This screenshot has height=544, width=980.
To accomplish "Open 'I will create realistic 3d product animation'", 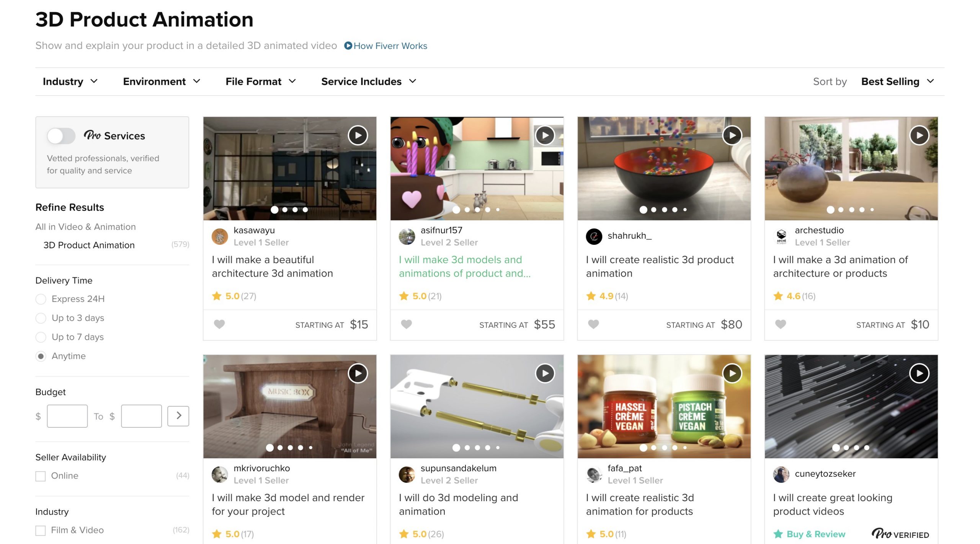I will tap(660, 267).
